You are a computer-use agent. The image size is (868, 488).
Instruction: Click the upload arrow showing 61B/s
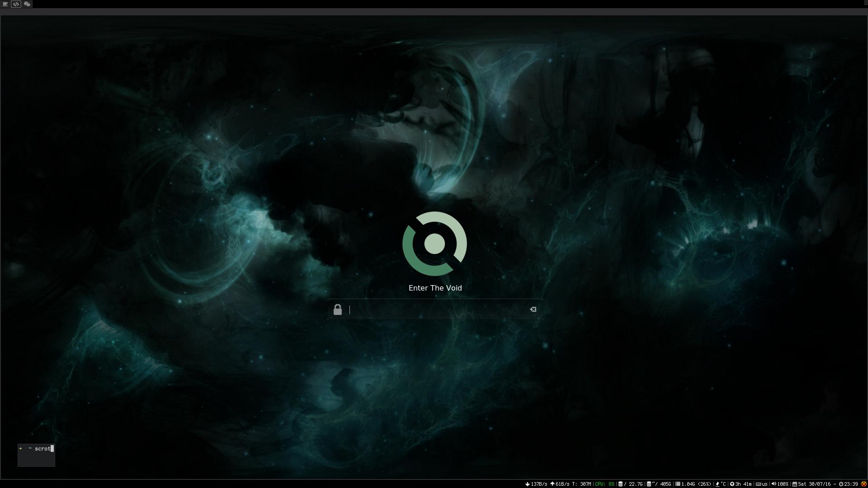pos(552,483)
